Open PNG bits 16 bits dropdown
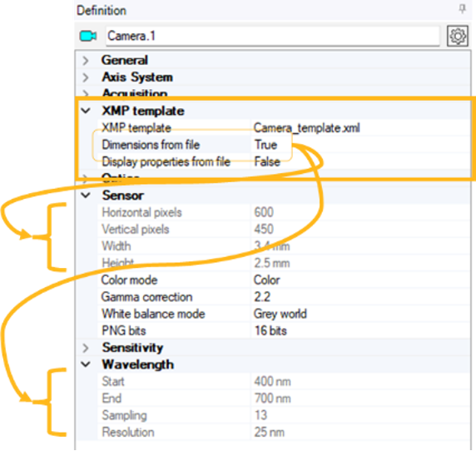The width and height of the screenshot is (476, 451). 360,331
